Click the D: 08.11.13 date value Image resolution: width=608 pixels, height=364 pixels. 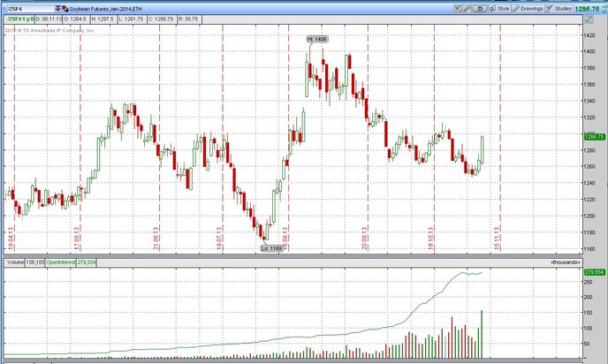tap(49, 19)
